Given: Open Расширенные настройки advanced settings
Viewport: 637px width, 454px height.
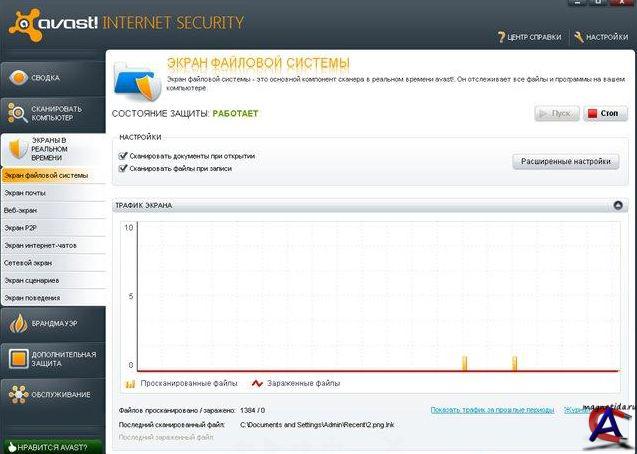Looking at the screenshot, I should tap(566, 161).
